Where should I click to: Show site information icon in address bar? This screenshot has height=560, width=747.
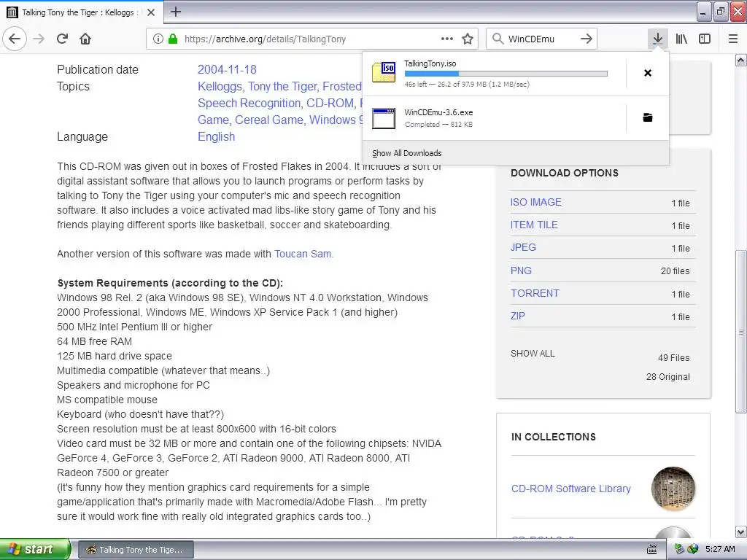[x=158, y=39]
